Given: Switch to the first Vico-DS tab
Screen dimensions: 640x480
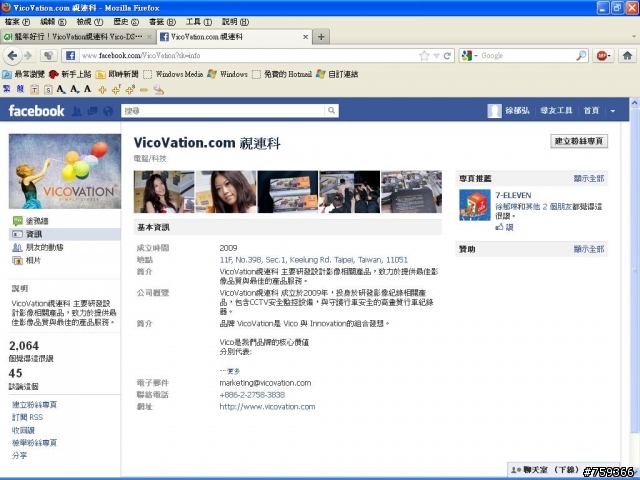Looking at the screenshot, I should (x=78, y=37).
